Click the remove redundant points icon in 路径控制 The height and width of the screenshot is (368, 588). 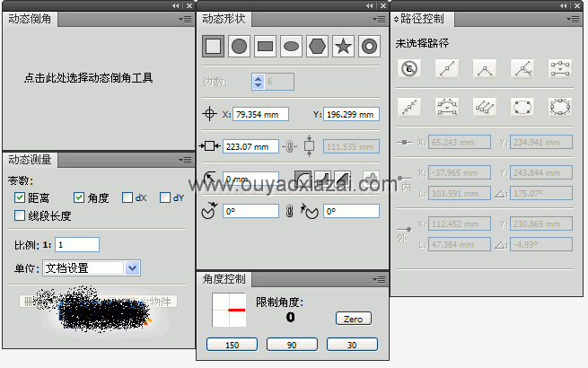(x=409, y=68)
